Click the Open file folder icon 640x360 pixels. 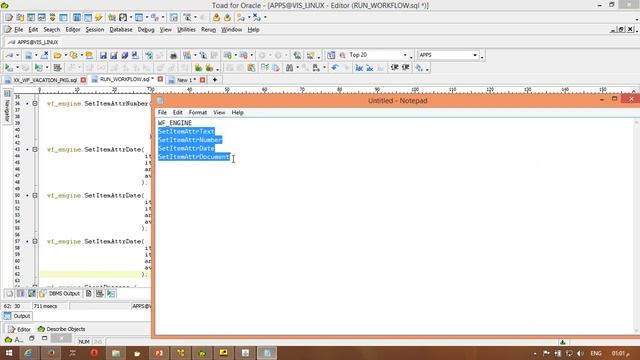58,55
